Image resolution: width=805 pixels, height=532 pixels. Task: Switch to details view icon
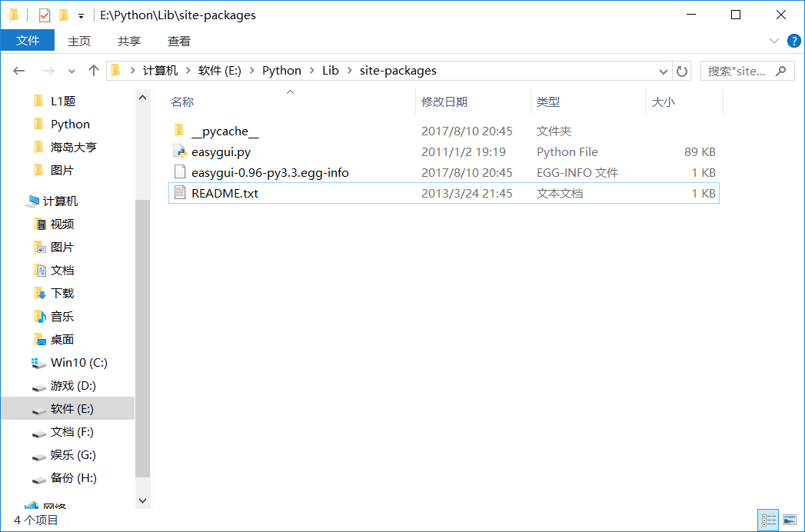pyautogui.click(x=768, y=520)
